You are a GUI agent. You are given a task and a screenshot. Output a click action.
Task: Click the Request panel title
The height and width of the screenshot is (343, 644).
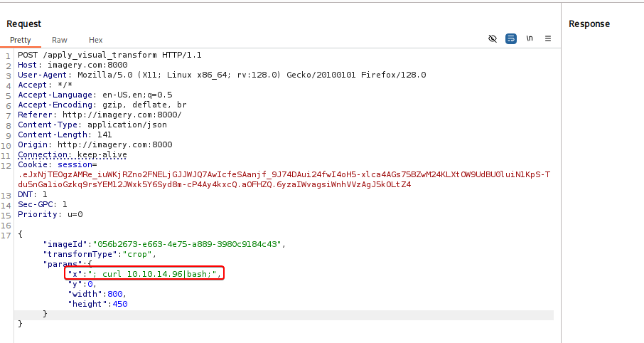coord(24,23)
